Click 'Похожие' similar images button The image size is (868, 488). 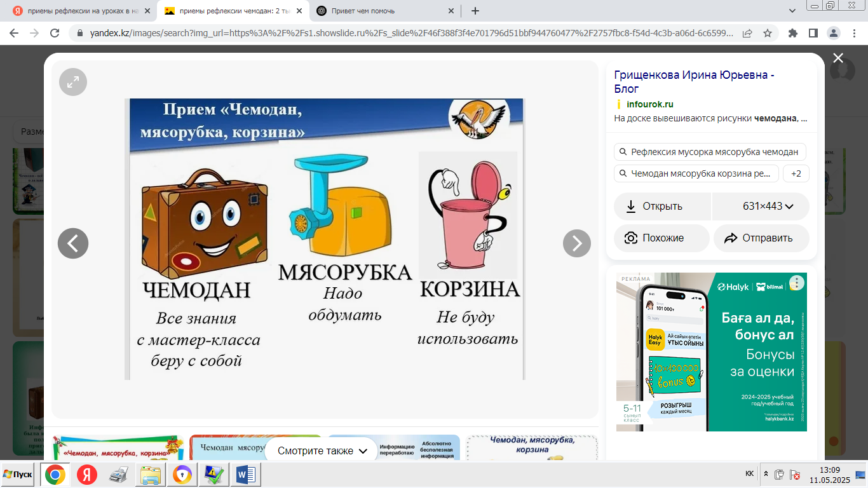point(661,238)
